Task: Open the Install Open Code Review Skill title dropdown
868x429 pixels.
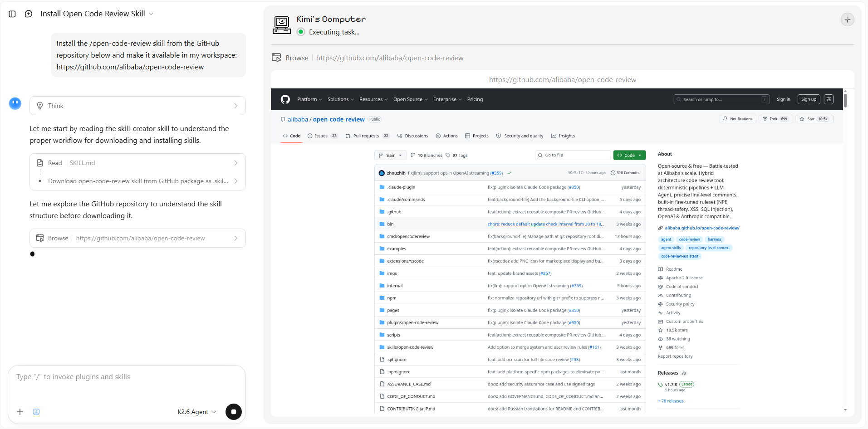Action: pos(97,14)
